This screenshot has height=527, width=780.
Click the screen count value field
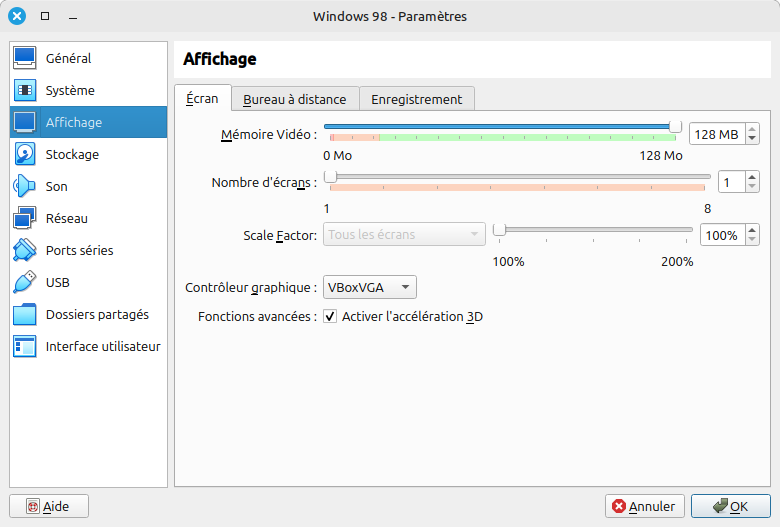point(731,182)
